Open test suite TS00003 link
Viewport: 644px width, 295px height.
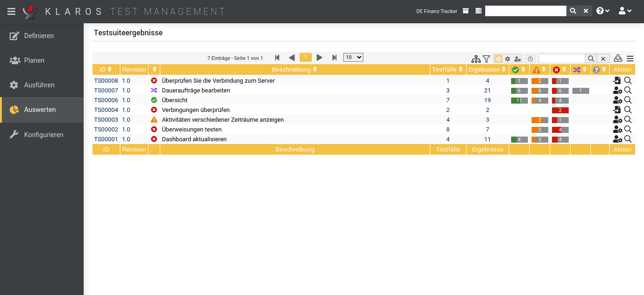coord(106,120)
